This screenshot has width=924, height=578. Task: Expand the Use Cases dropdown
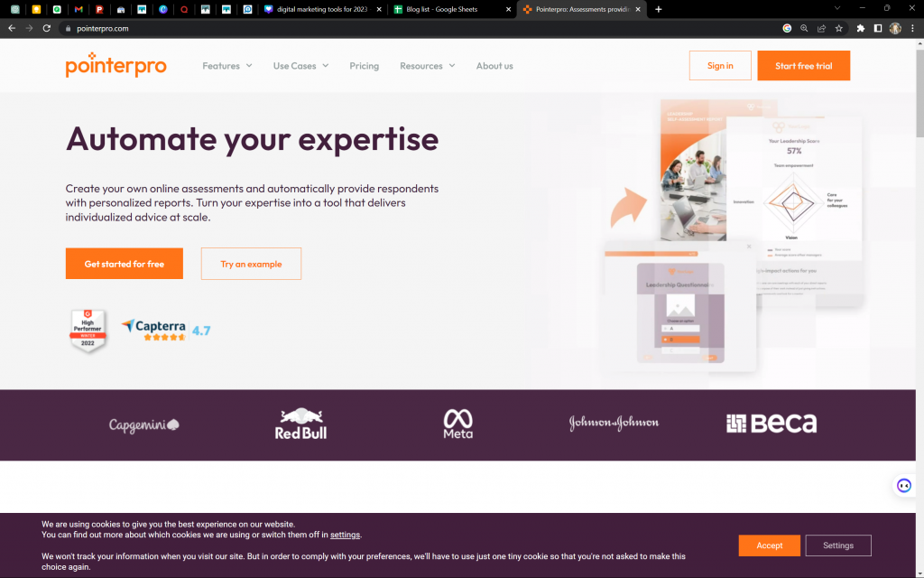click(x=300, y=65)
